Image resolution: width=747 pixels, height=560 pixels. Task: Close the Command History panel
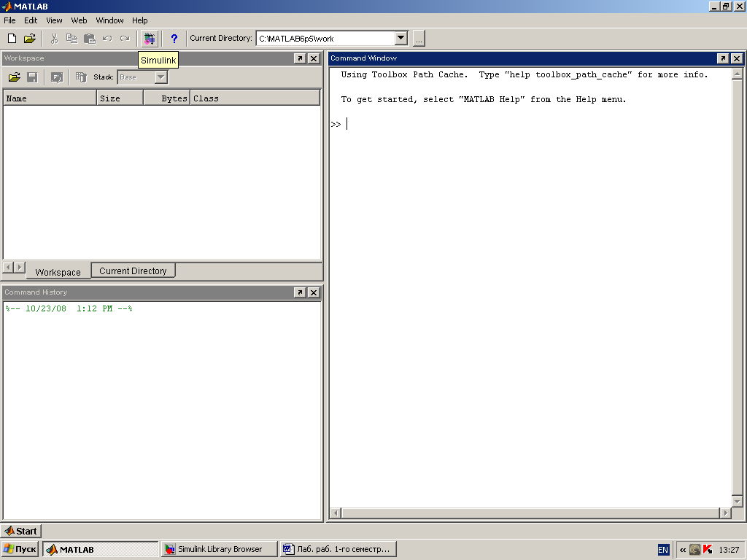(314, 292)
